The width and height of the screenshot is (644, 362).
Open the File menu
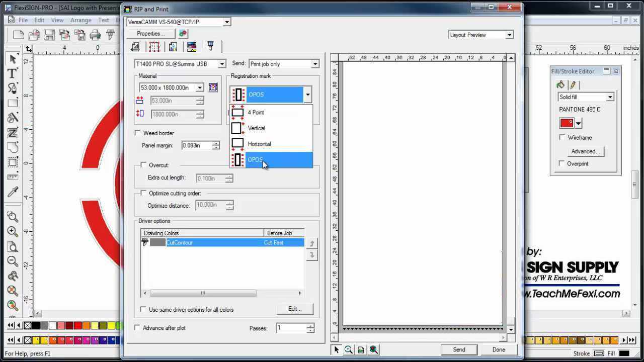tap(23, 20)
